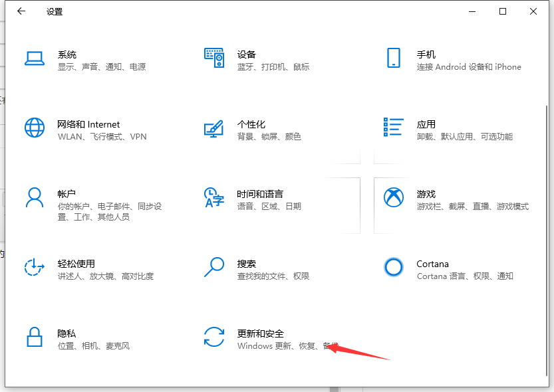Click the 设备 keyboard icon
The width and height of the screenshot is (554, 392).
pos(214,58)
